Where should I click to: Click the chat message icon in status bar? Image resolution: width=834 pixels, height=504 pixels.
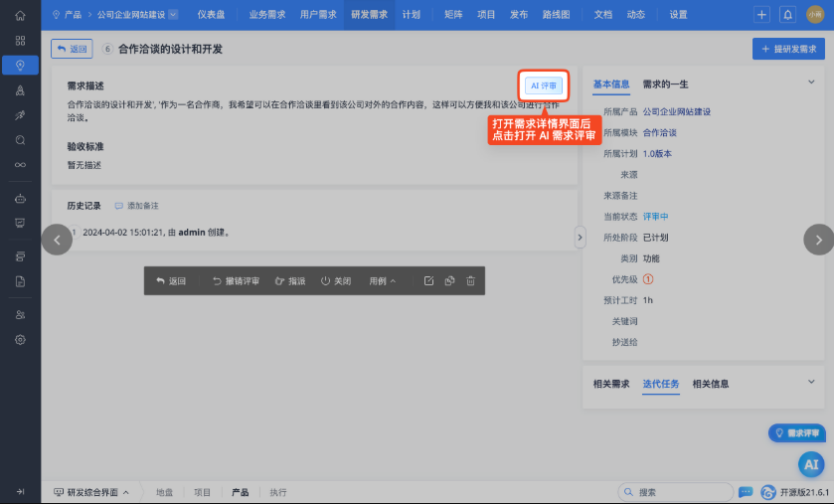click(x=746, y=492)
